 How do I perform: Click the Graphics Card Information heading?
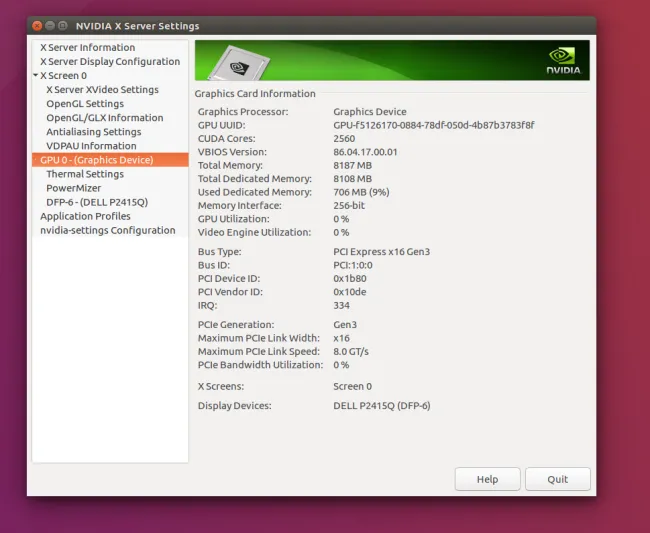tap(255, 94)
